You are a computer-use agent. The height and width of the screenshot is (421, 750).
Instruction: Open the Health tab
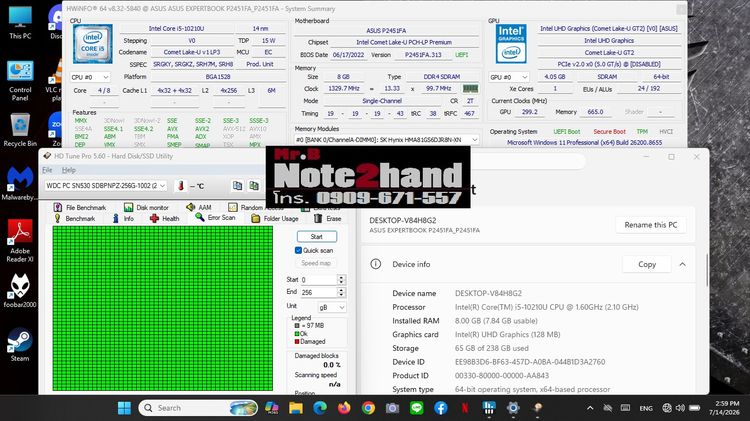[x=164, y=219]
